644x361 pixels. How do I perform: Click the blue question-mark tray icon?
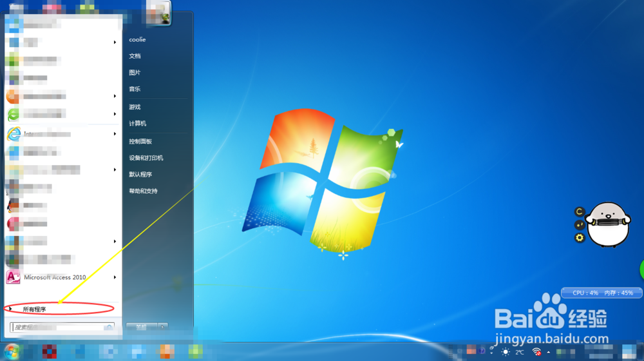click(481, 351)
